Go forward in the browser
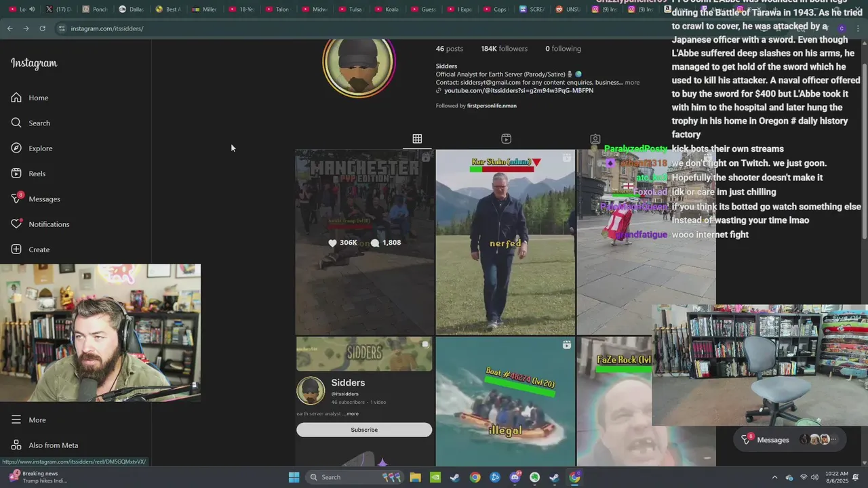 coord(26,28)
